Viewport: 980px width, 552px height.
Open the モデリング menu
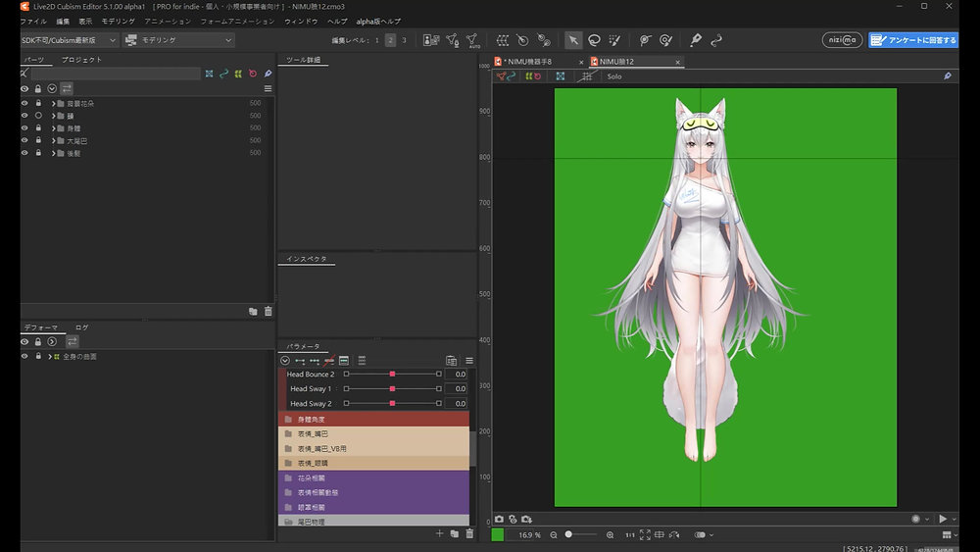pyautogui.click(x=119, y=22)
